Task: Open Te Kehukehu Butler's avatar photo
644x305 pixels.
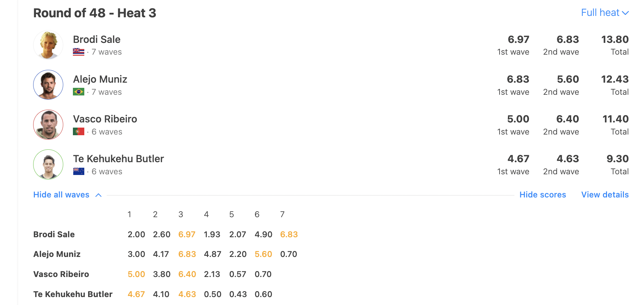Action: [x=48, y=164]
